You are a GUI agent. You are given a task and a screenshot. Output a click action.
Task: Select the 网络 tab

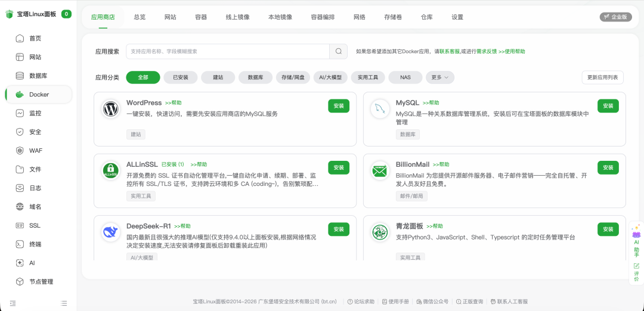360,17
